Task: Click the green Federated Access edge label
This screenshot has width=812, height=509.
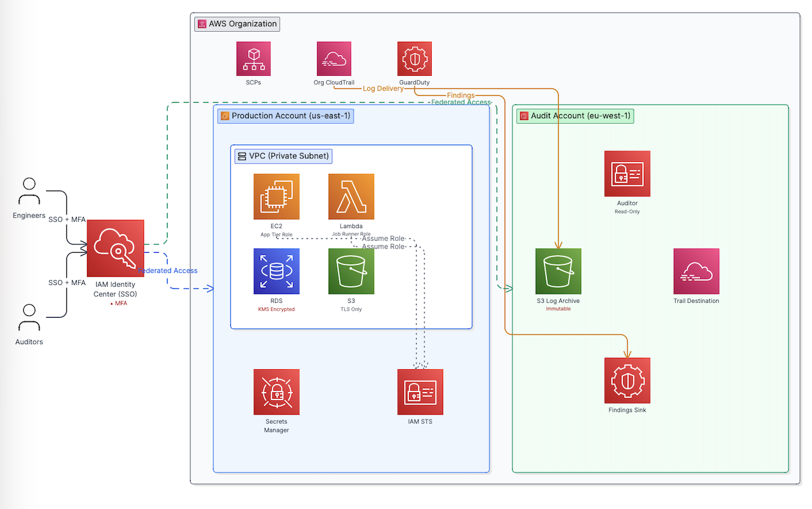Action: pos(461,102)
